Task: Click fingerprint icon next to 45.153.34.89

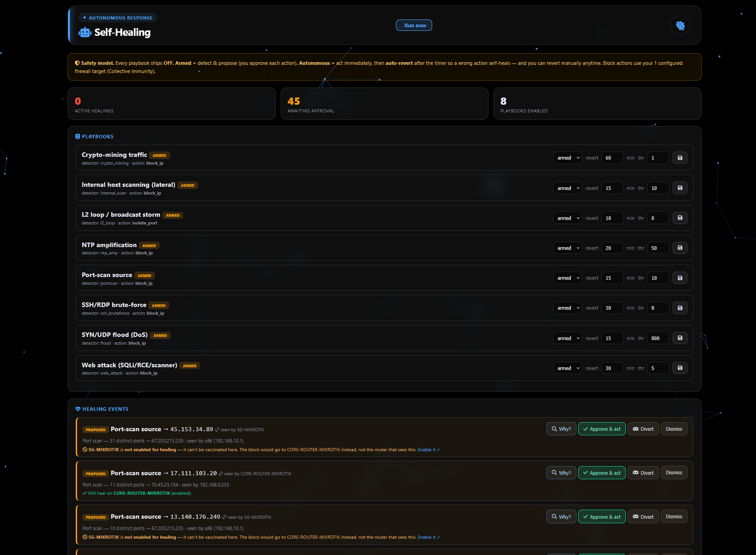Action: [x=217, y=429]
